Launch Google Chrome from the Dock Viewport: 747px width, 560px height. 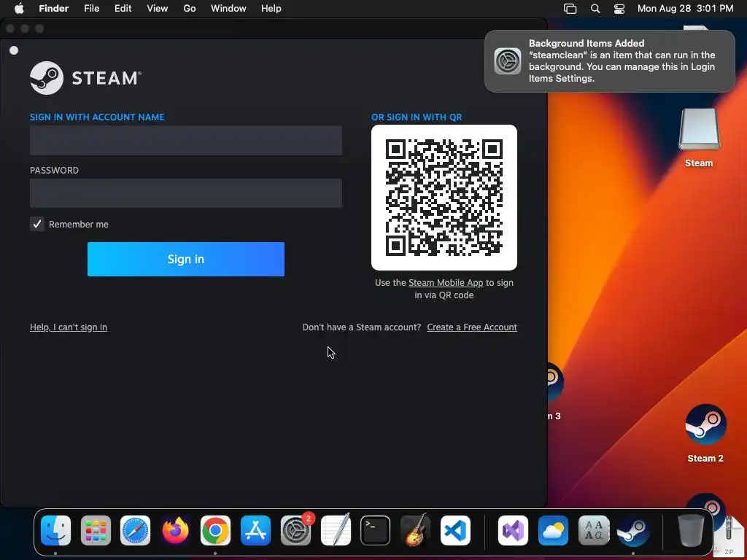[x=215, y=530]
